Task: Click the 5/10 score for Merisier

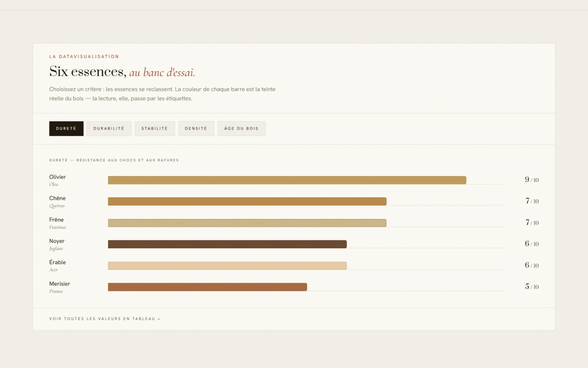Action: point(532,287)
